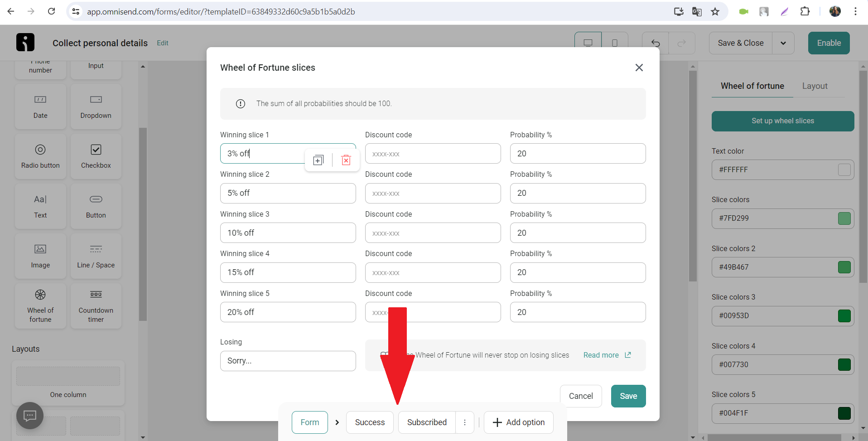868x441 pixels.
Task: Focus Discount code field for slice 3
Action: (x=433, y=233)
